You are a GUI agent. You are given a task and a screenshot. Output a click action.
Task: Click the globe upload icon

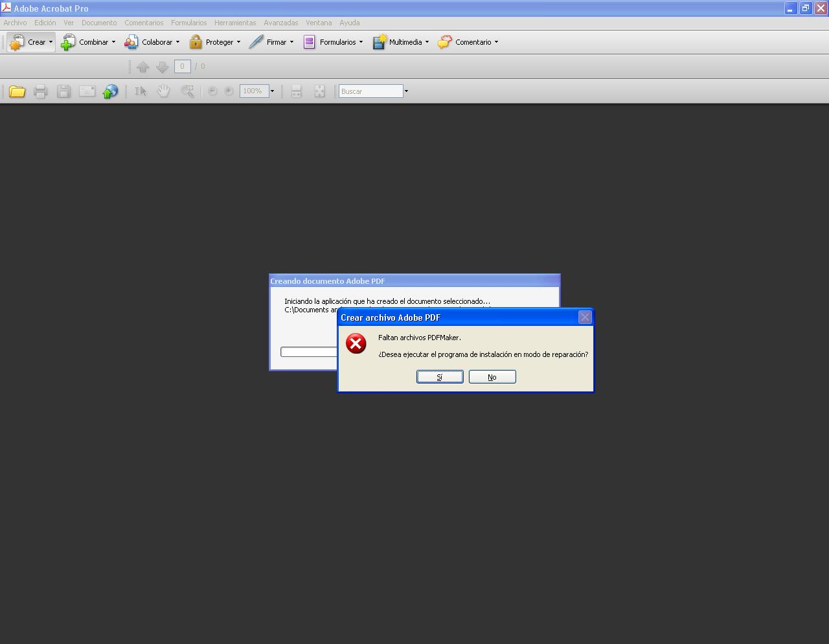click(110, 91)
